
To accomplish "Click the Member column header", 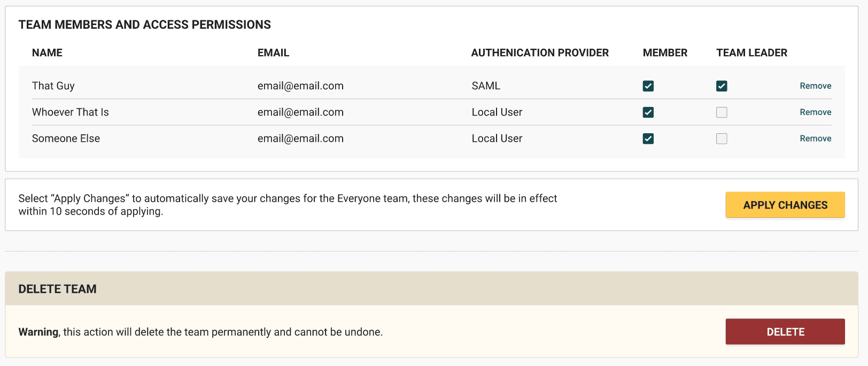I will (x=665, y=52).
